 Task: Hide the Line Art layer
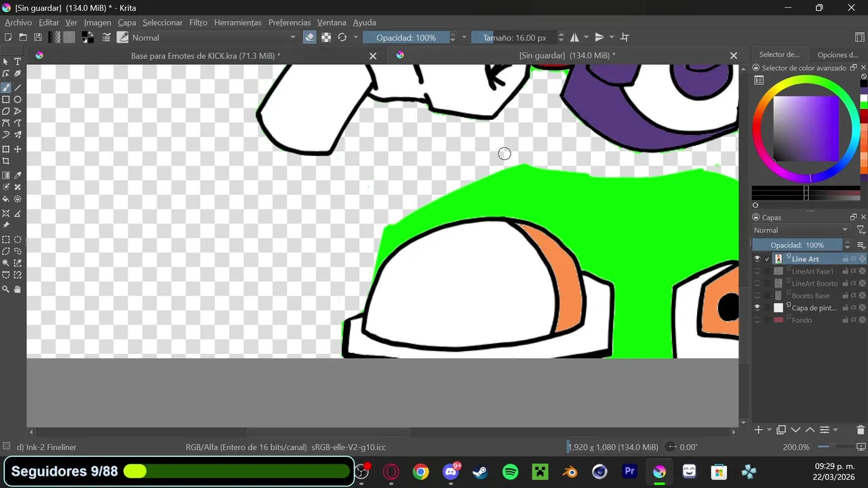757,259
